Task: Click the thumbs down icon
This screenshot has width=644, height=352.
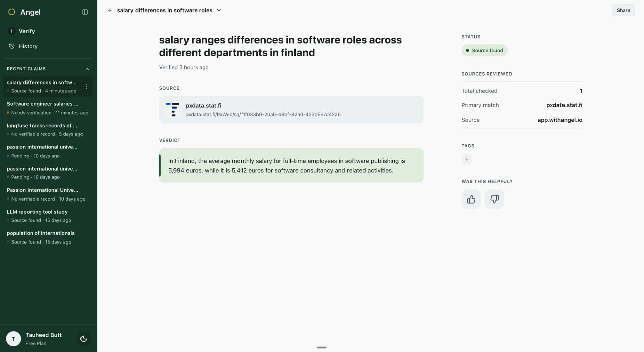Action: (x=494, y=199)
